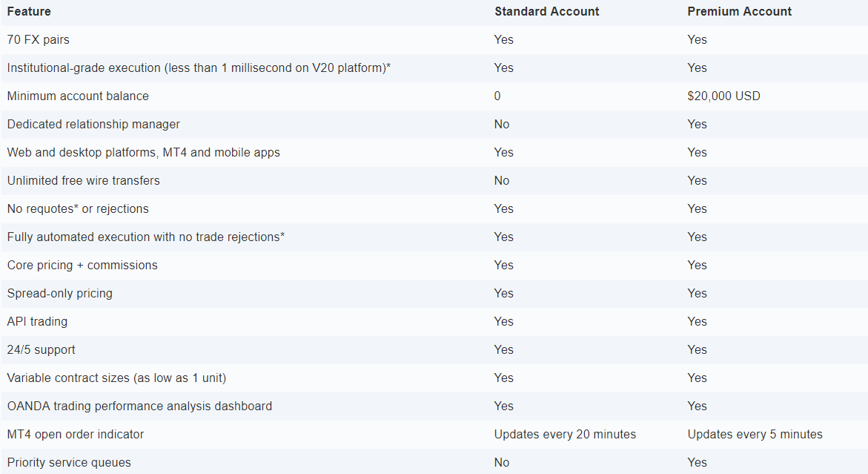Click the $20,000 USD premium balance value

723,96
